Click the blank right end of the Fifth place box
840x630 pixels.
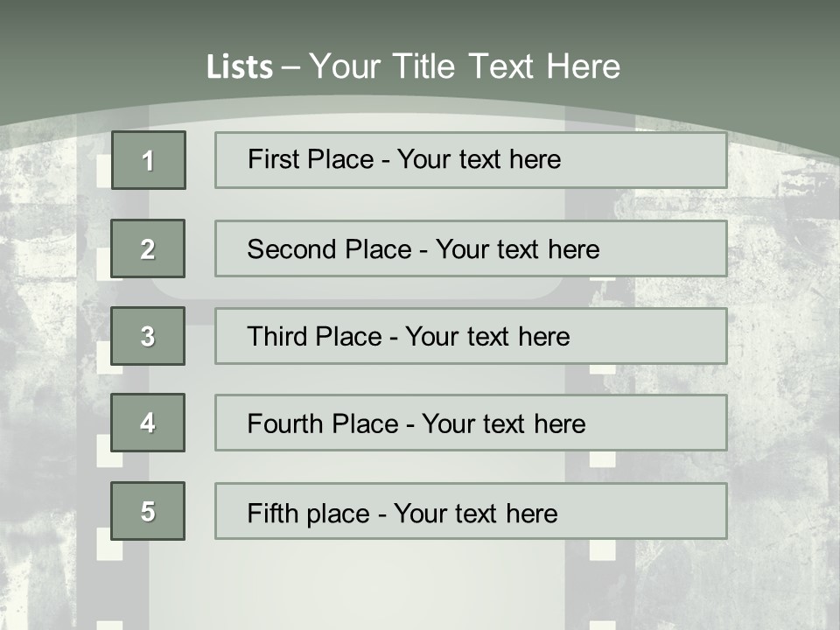point(665,511)
